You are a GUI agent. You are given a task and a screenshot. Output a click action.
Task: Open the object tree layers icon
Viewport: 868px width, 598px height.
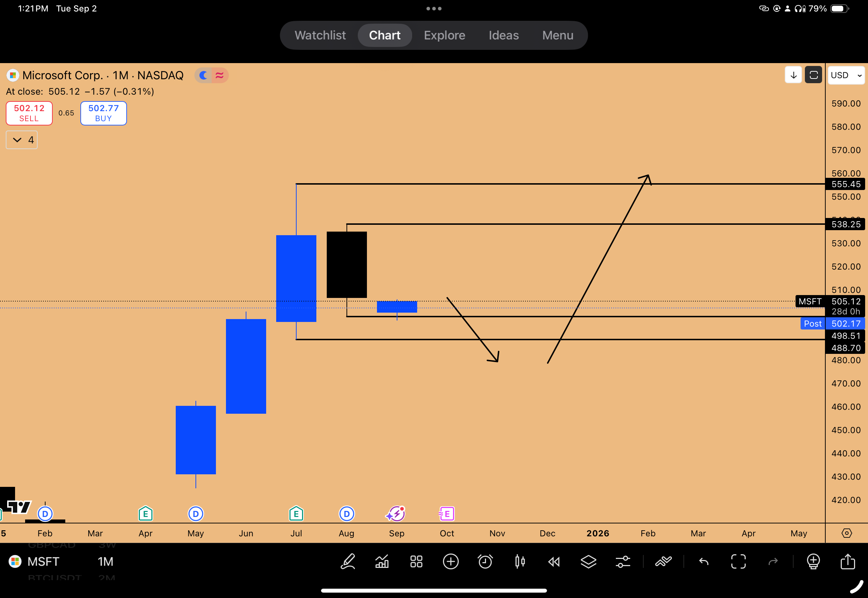589,561
